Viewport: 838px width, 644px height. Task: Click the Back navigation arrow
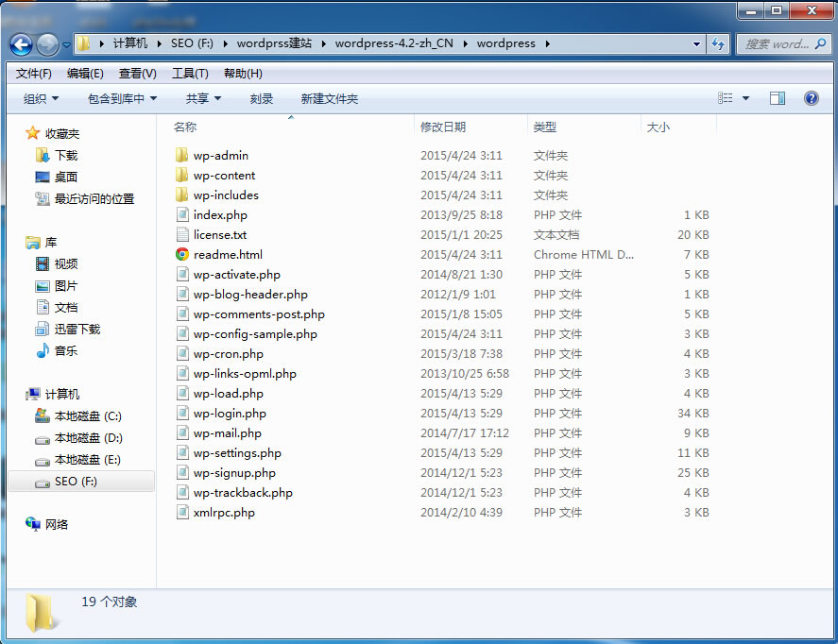pos(22,44)
